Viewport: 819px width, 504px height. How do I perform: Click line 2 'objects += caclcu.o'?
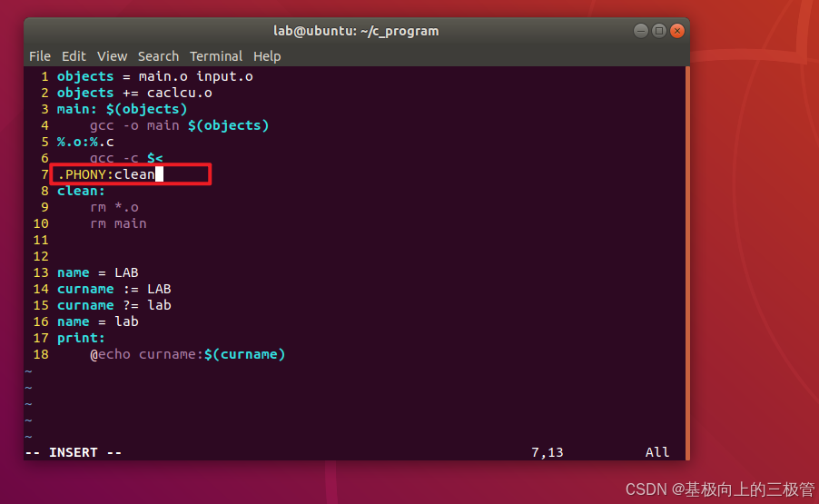pos(134,93)
